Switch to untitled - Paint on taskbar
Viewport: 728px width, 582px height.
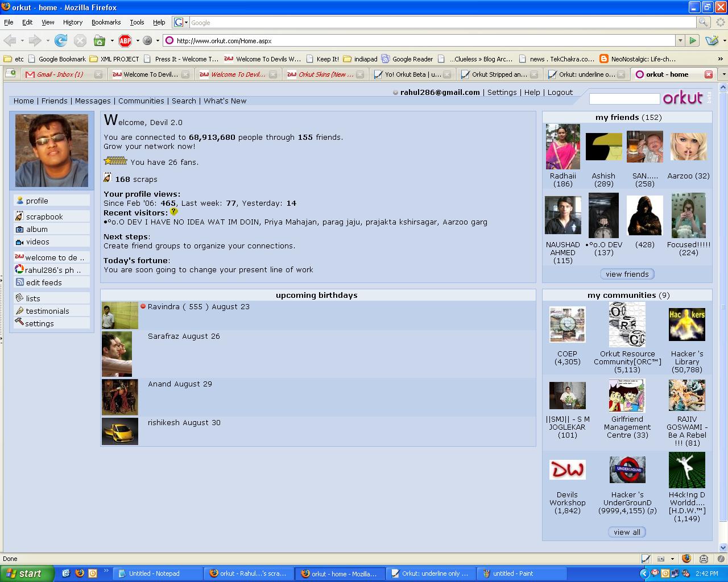pyautogui.click(x=522, y=573)
